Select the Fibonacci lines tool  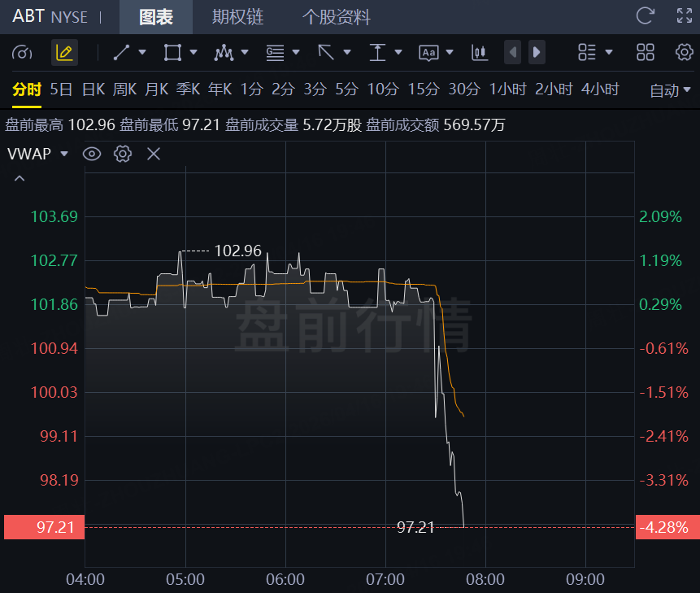coord(275,53)
